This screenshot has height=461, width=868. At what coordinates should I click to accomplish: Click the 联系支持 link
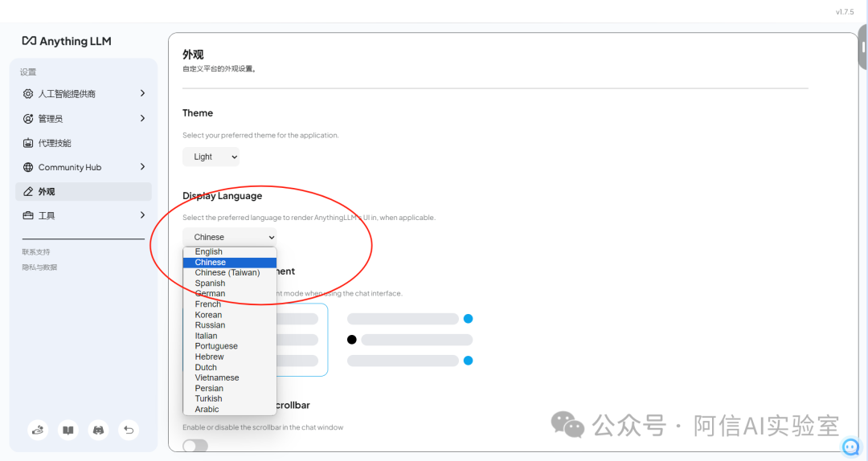(x=36, y=252)
